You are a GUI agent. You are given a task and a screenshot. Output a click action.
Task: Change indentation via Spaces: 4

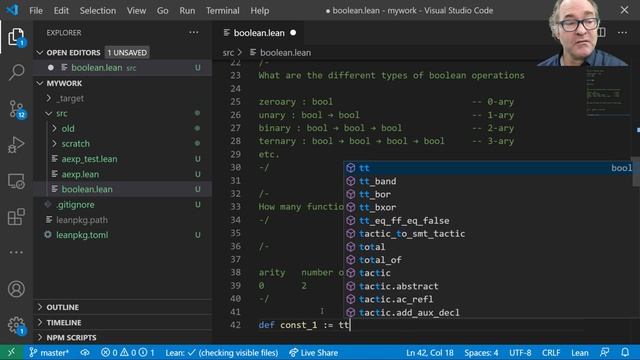click(481, 353)
